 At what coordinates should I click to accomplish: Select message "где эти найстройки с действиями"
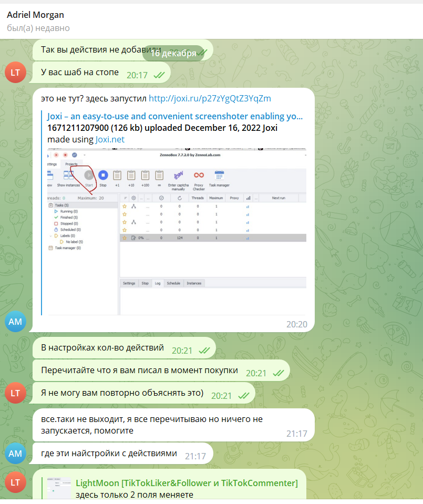(123, 453)
